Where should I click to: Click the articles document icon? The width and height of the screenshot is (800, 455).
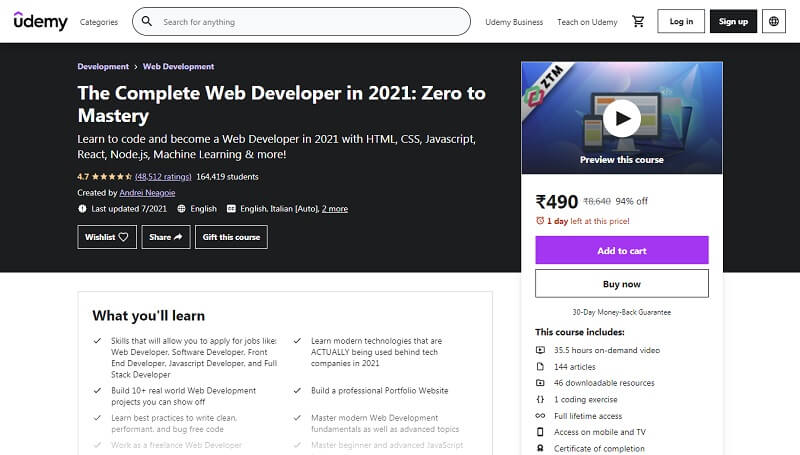tap(540, 367)
